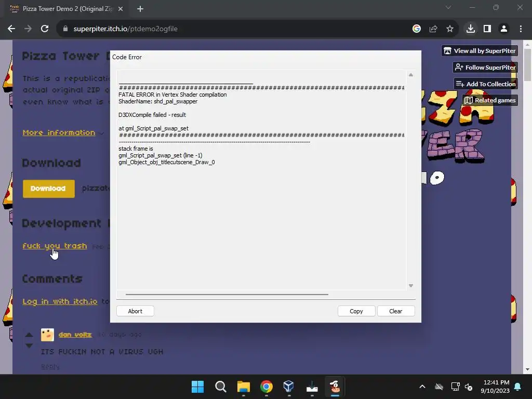The height and width of the screenshot is (399, 532).
Task: Open notifications bell
Action: (x=518, y=387)
